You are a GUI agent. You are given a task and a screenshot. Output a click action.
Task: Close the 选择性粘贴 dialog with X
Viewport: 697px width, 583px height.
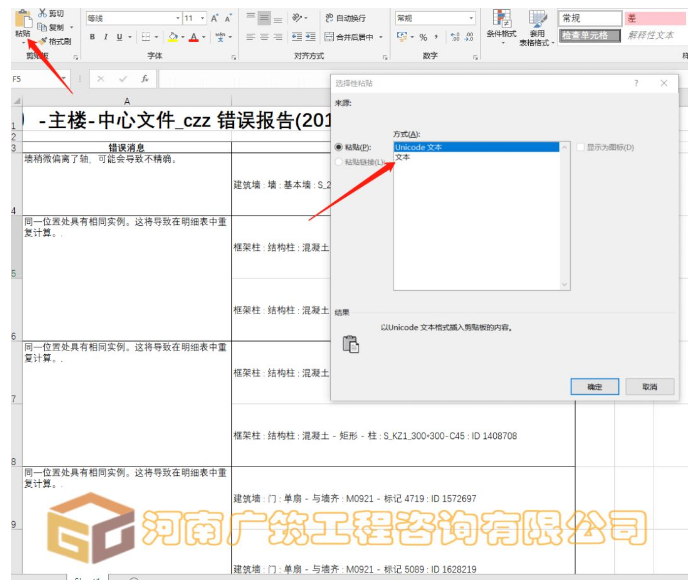point(664,83)
